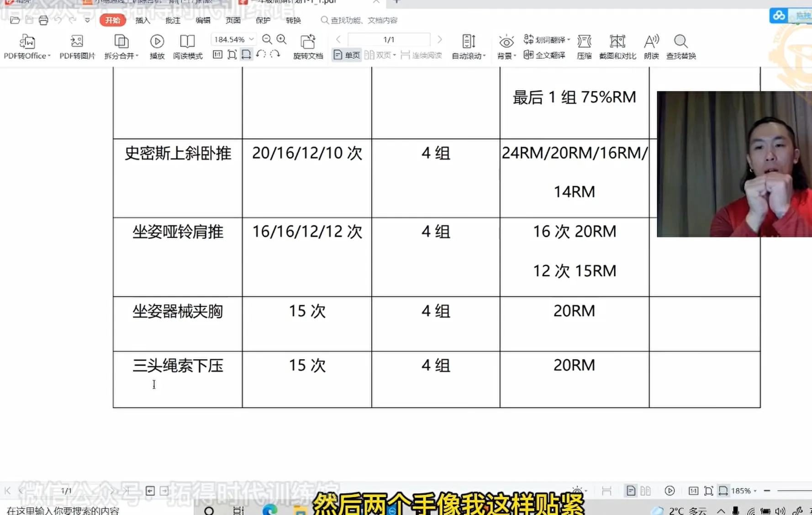Screen dimensions: 812x515
Task: Click the zoom out magnifier icon
Action: [x=267, y=40]
